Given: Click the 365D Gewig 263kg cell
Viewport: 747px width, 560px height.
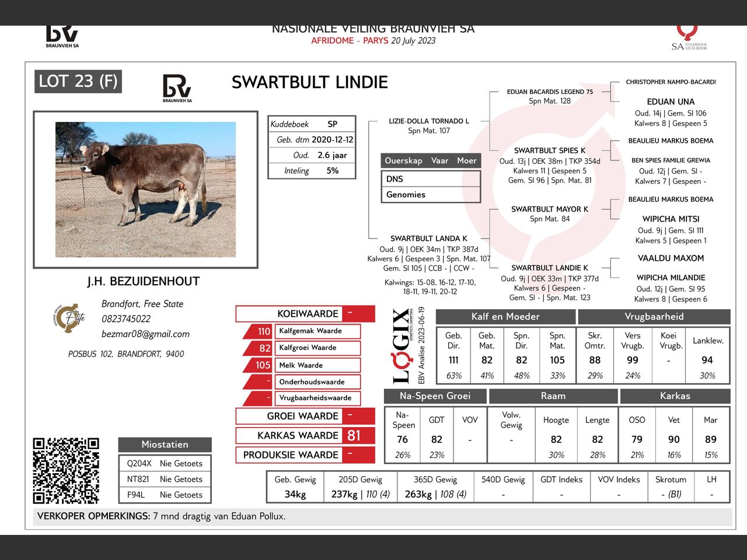Looking at the screenshot, I should coord(435,487).
